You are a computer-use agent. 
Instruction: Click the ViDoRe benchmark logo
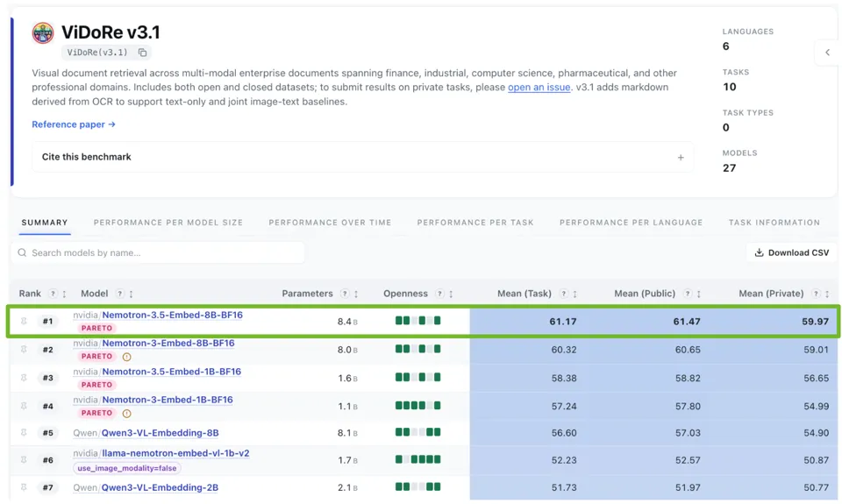42,33
